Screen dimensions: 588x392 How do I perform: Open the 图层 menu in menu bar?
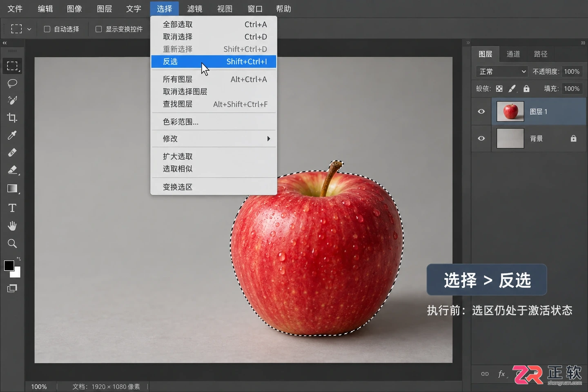click(105, 9)
